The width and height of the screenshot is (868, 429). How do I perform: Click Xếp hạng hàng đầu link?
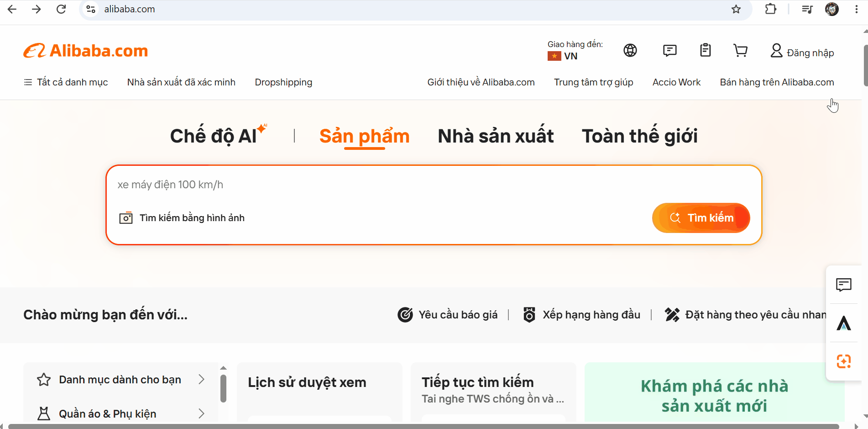tap(591, 315)
